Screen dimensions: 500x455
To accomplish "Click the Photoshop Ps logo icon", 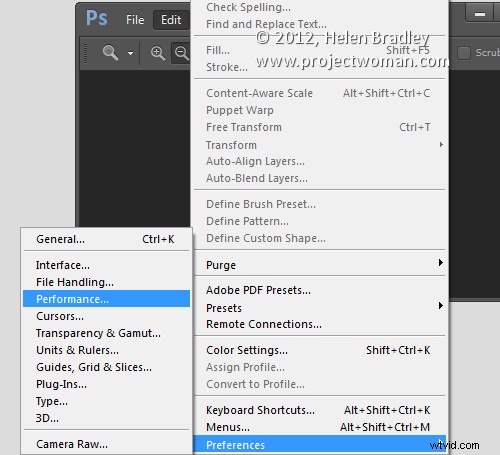I will point(97,18).
